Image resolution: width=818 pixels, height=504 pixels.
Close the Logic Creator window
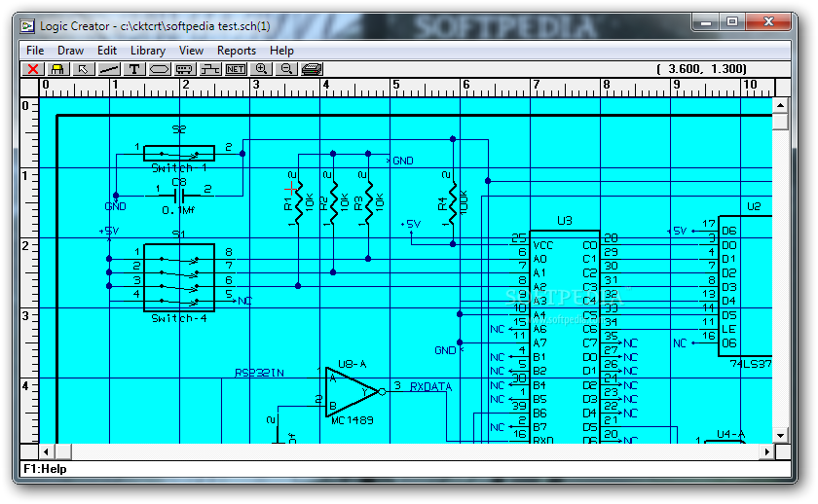point(768,21)
